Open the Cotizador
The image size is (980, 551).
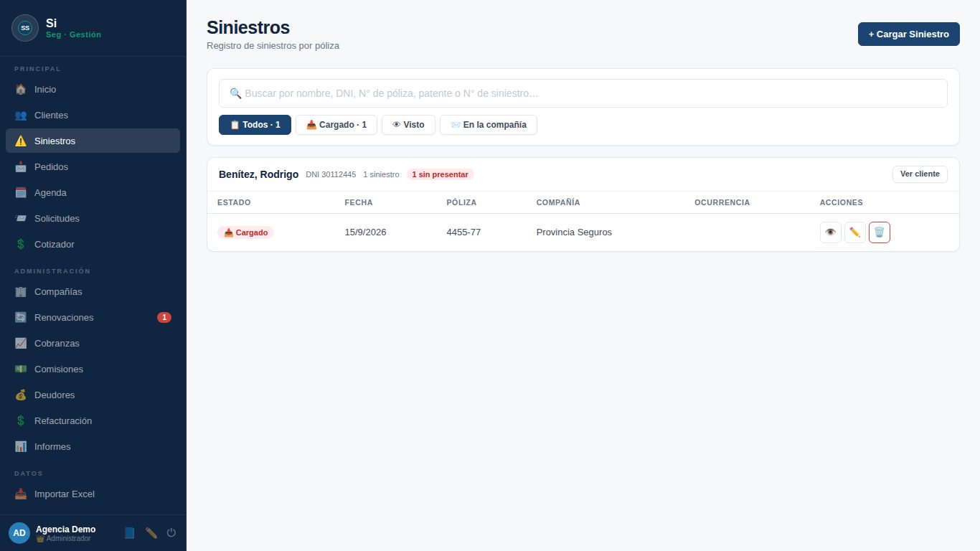click(x=93, y=245)
